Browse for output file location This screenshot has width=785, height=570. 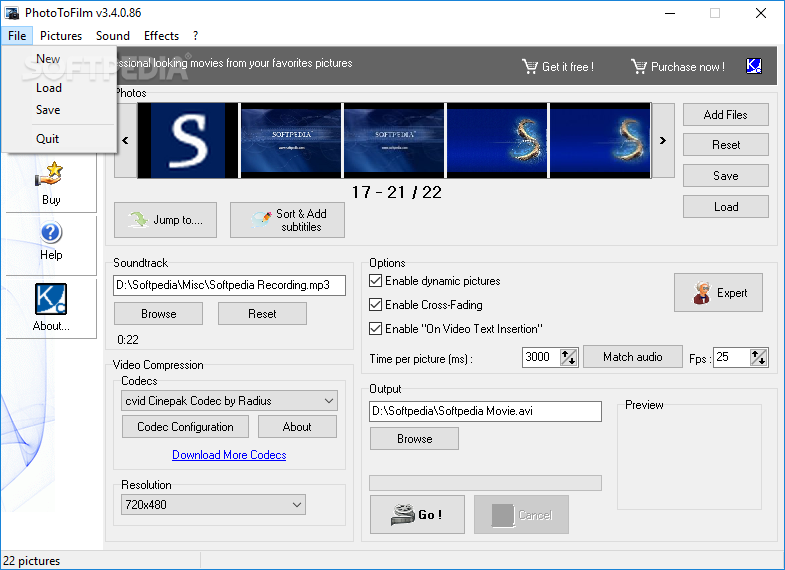414,438
